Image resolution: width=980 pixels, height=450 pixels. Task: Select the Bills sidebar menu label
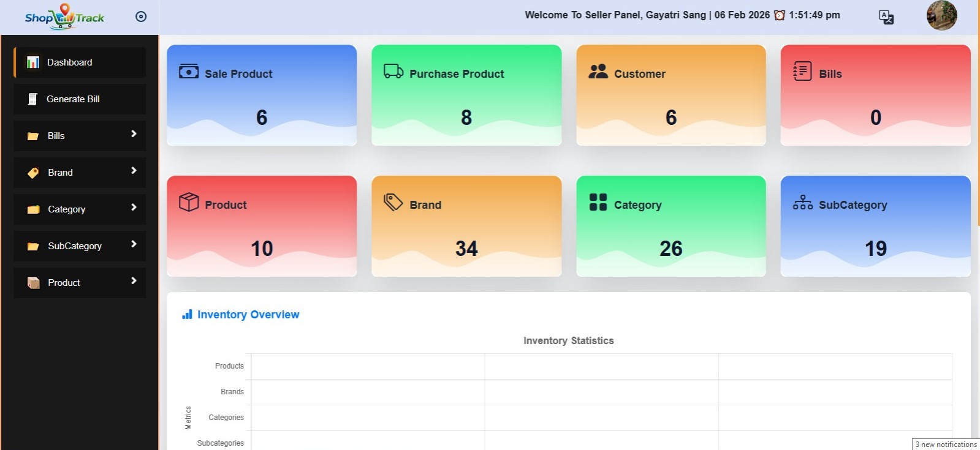click(x=56, y=136)
